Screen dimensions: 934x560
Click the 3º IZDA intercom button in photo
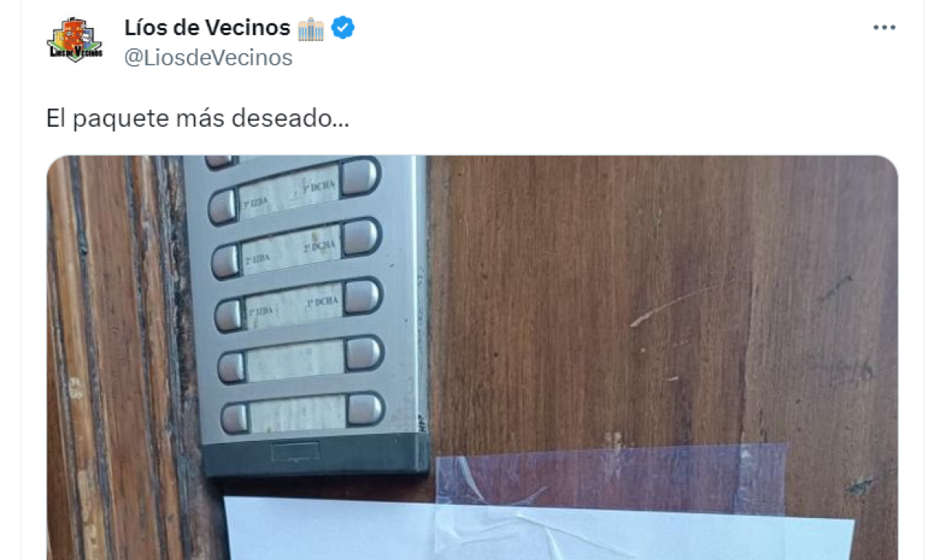223,206
